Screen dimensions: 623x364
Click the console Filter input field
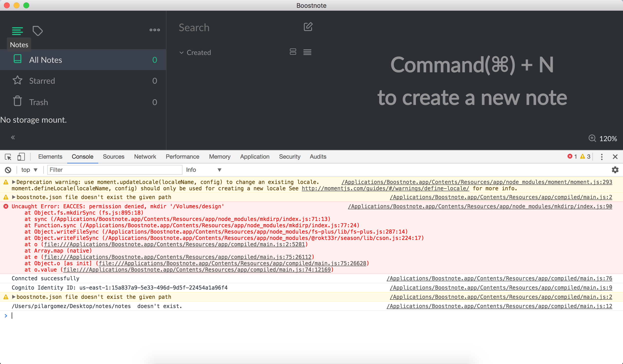[114, 170]
